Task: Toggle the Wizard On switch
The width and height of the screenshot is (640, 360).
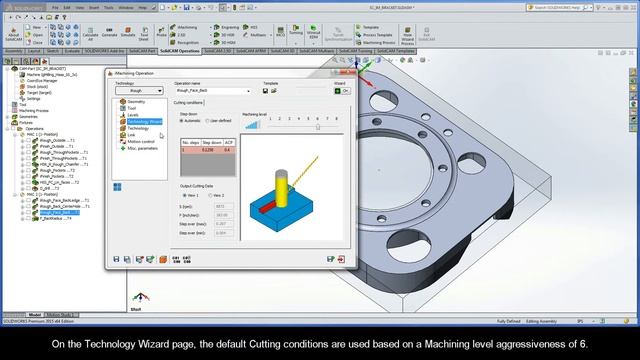Action: pos(342,91)
